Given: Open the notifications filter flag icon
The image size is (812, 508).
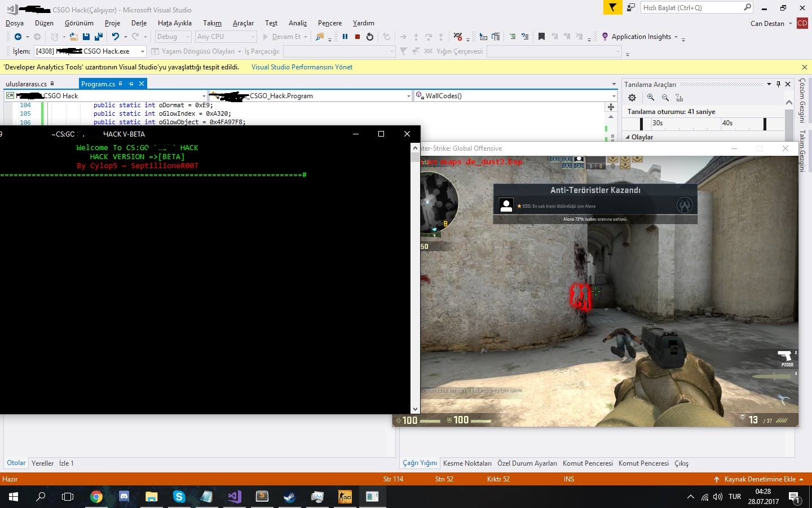Looking at the screenshot, I should 612,7.
